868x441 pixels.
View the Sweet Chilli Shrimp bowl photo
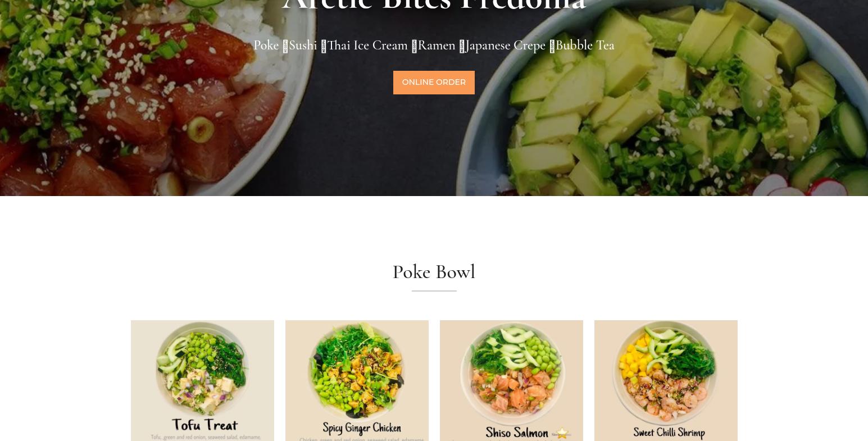(666, 380)
